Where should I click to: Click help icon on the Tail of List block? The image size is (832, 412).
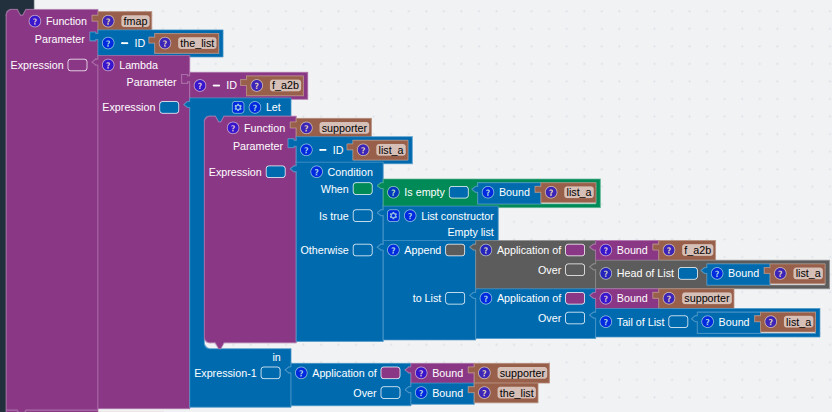click(605, 322)
